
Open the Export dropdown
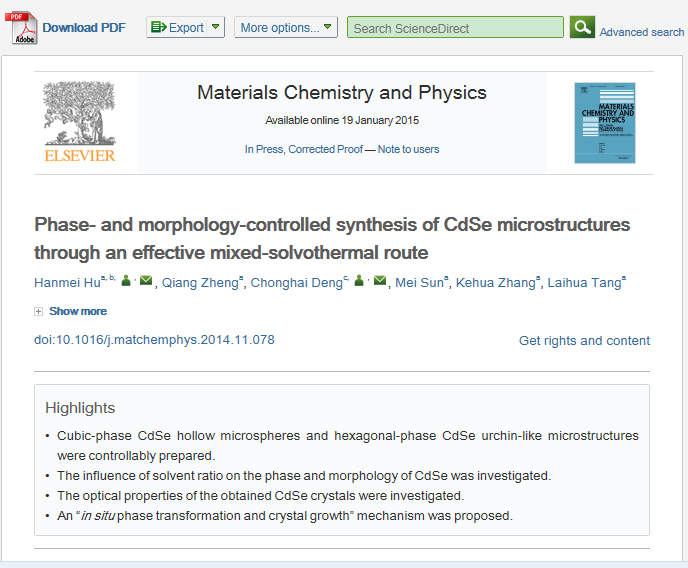186,28
